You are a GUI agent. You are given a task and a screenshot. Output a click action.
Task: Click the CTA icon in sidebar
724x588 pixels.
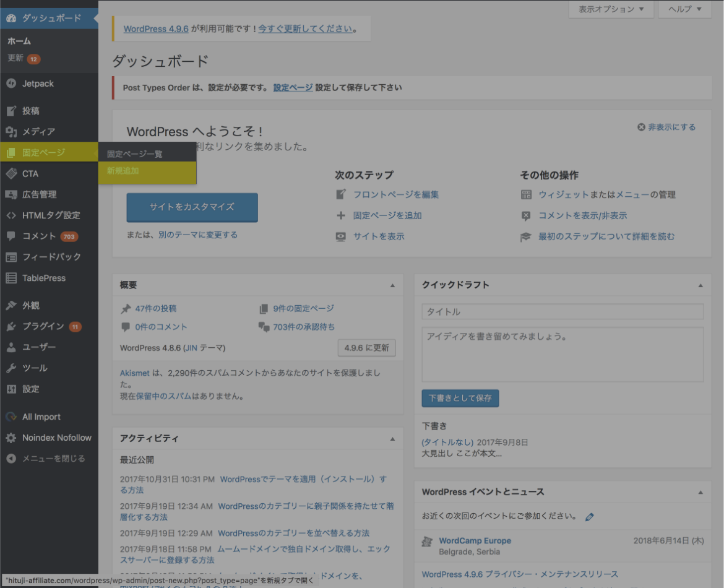(x=11, y=174)
